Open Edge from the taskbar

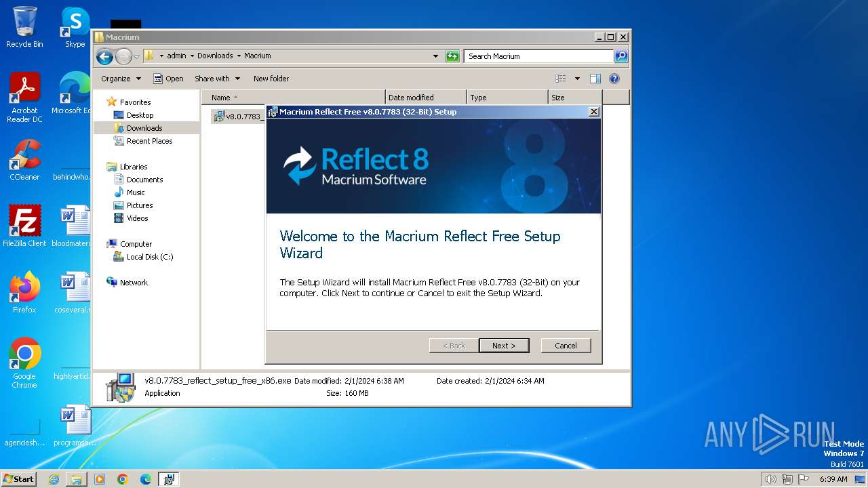click(146, 479)
